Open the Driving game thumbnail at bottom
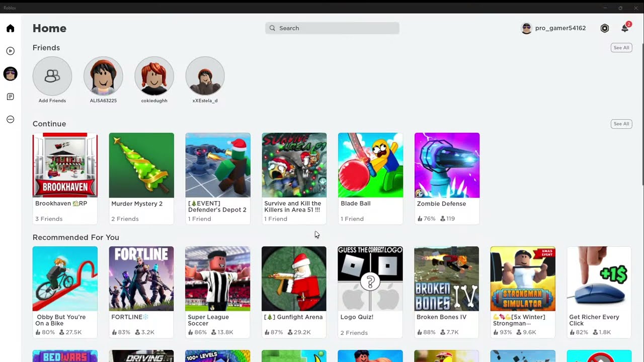 141,356
